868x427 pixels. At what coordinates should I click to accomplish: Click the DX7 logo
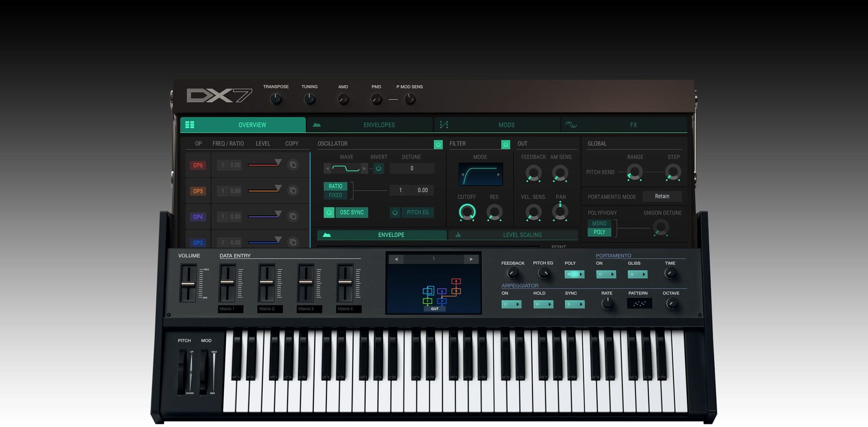[x=219, y=95]
